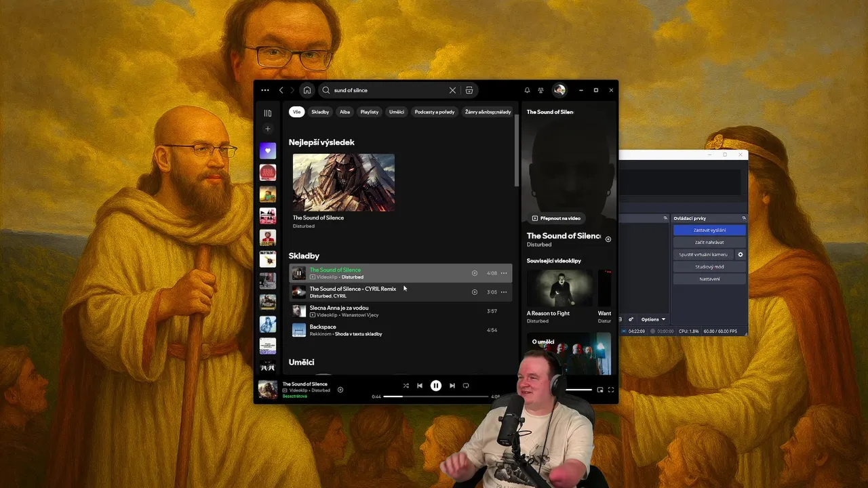Create a new playlist with plus icon
This screenshot has width=868, height=488.
click(268, 129)
